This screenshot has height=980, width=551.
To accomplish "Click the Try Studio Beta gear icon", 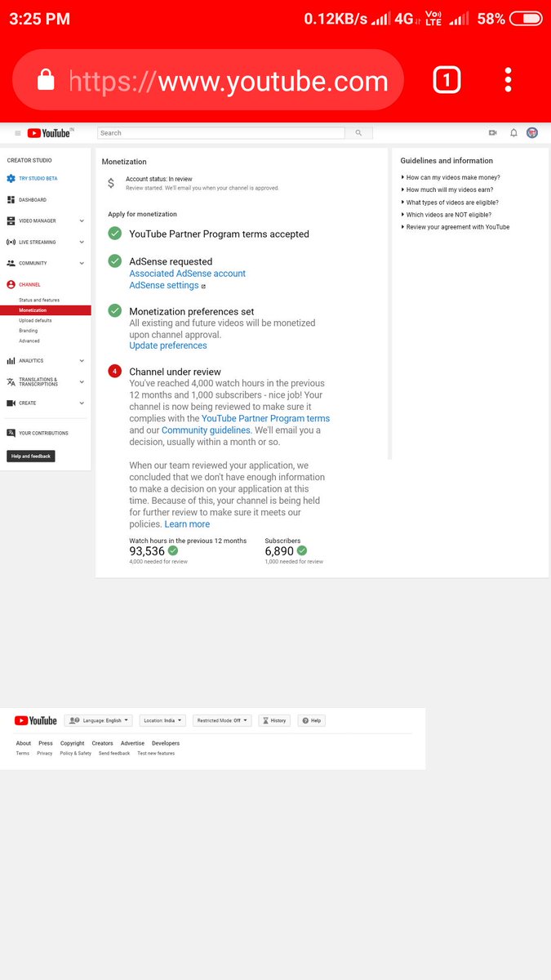I will [x=11, y=178].
